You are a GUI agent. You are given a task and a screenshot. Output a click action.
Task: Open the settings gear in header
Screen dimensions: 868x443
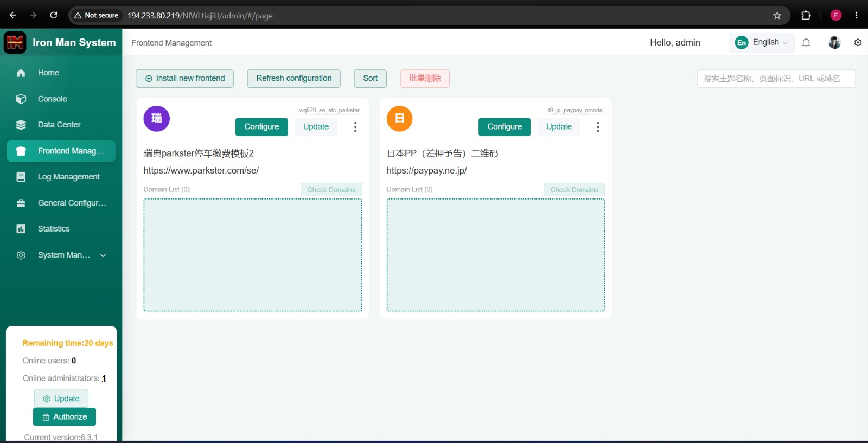858,42
